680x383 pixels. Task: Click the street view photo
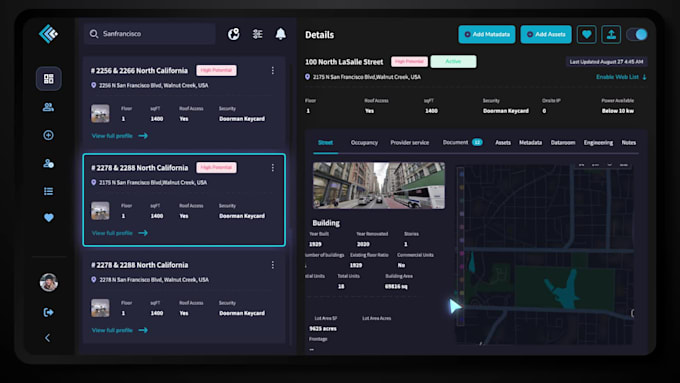tap(379, 186)
